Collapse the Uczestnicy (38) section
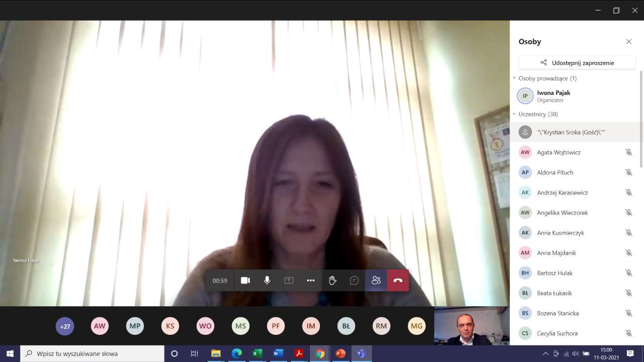This screenshot has height=362, width=644. (515, 114)
